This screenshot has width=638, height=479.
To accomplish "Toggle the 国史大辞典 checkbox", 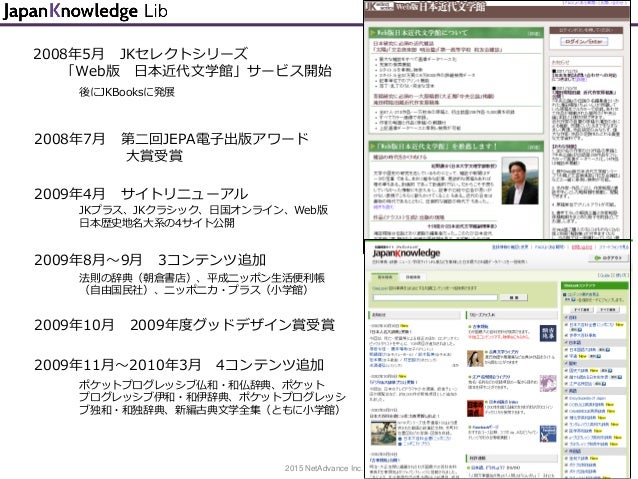I will tap(566, 370).
